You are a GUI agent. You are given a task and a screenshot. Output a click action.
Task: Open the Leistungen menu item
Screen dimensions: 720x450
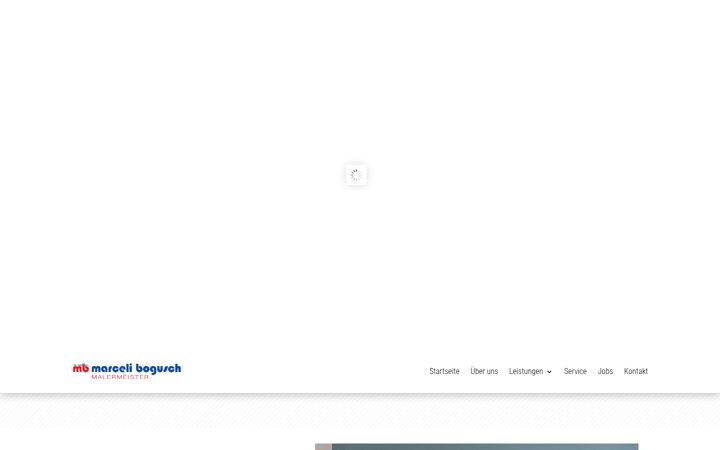click(526, 371)
